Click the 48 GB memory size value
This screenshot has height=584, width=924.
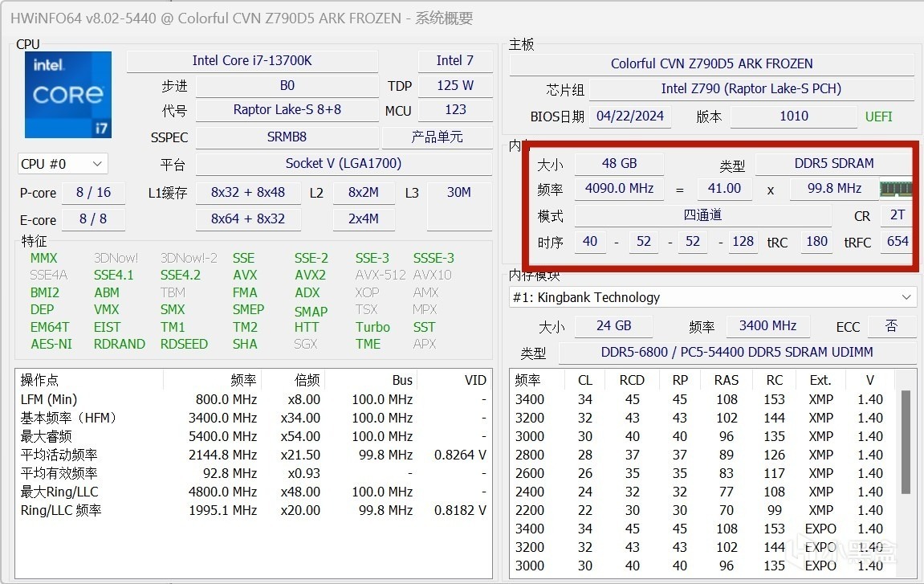619,163
